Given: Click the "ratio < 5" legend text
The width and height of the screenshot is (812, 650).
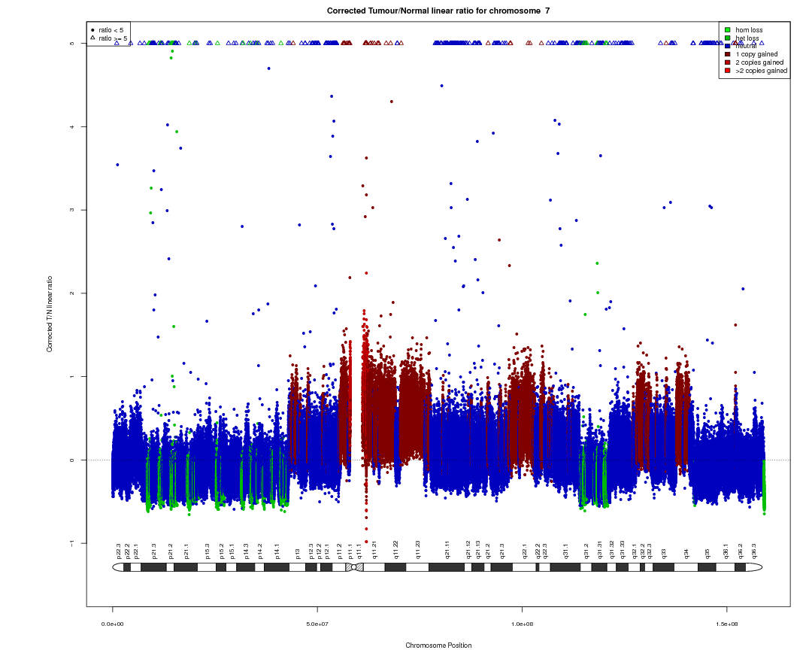Looking at the screenshot, I should pyautogui.click(x=111, y=30).
